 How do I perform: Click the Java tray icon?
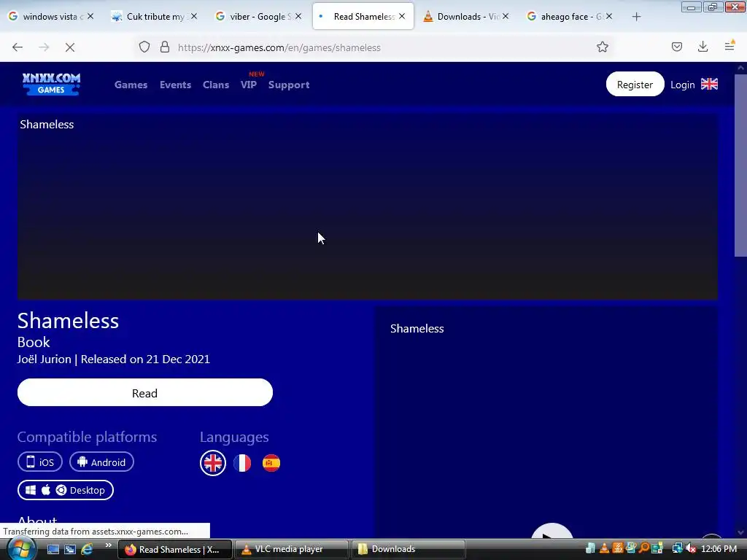(x=617, y=548)
